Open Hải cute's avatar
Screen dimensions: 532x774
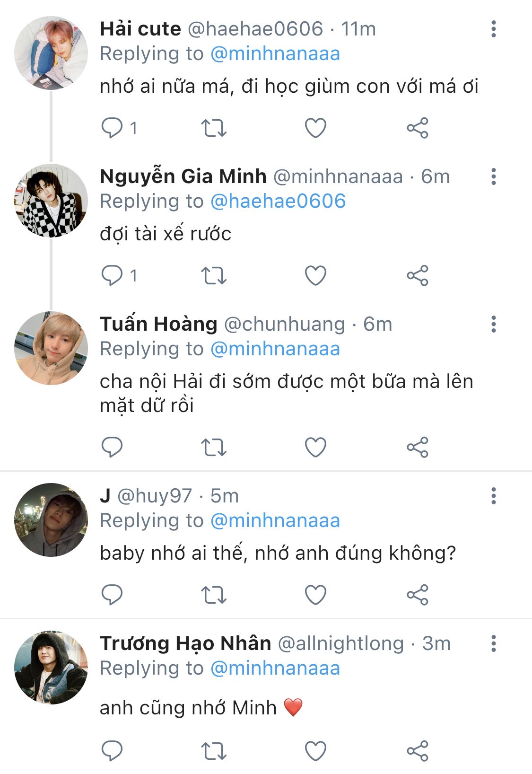(51, 53)
